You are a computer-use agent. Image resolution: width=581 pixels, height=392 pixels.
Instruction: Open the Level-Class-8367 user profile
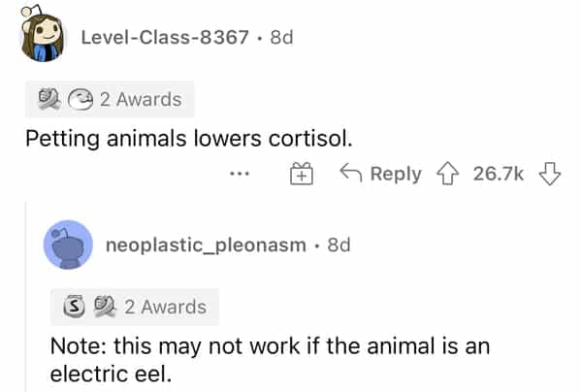[165, 38]
